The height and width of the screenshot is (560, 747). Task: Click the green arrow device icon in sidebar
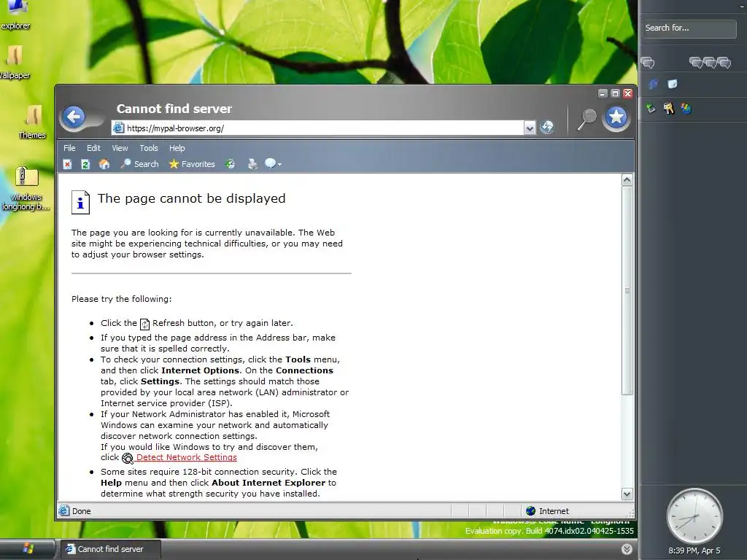point(651,109)
